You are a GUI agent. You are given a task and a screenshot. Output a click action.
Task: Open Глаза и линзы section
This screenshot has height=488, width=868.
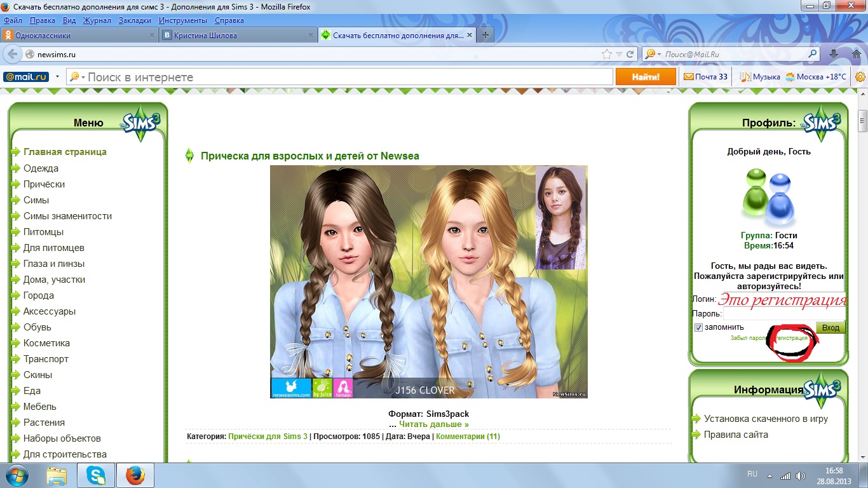[x=54, y=264]
